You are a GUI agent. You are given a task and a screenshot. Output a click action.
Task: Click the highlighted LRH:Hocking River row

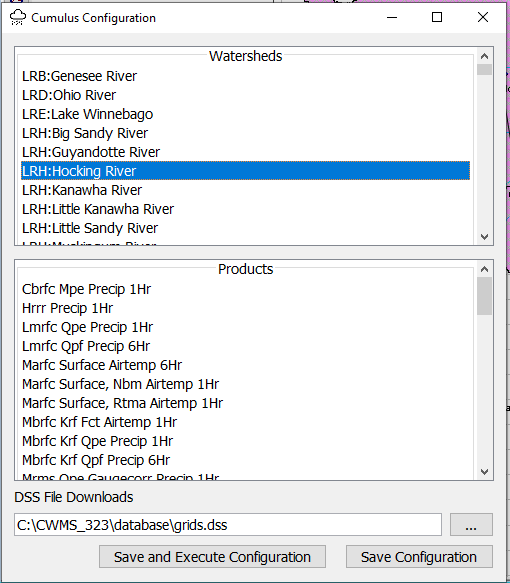245,171
